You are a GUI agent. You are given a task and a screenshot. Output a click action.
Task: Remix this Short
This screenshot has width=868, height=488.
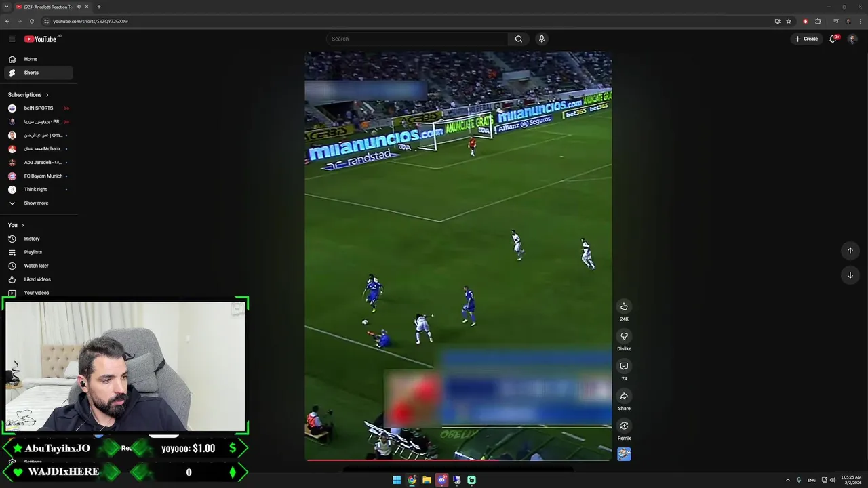tap(624, 426)
